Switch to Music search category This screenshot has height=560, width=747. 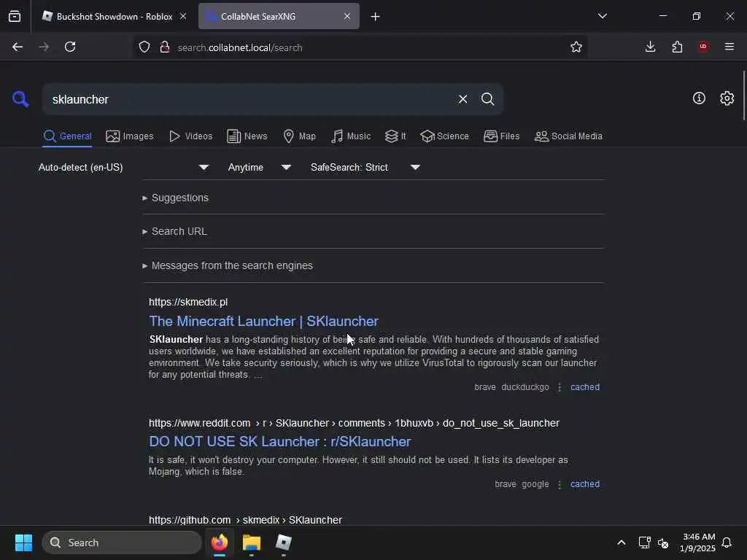(x=351, y=136)
